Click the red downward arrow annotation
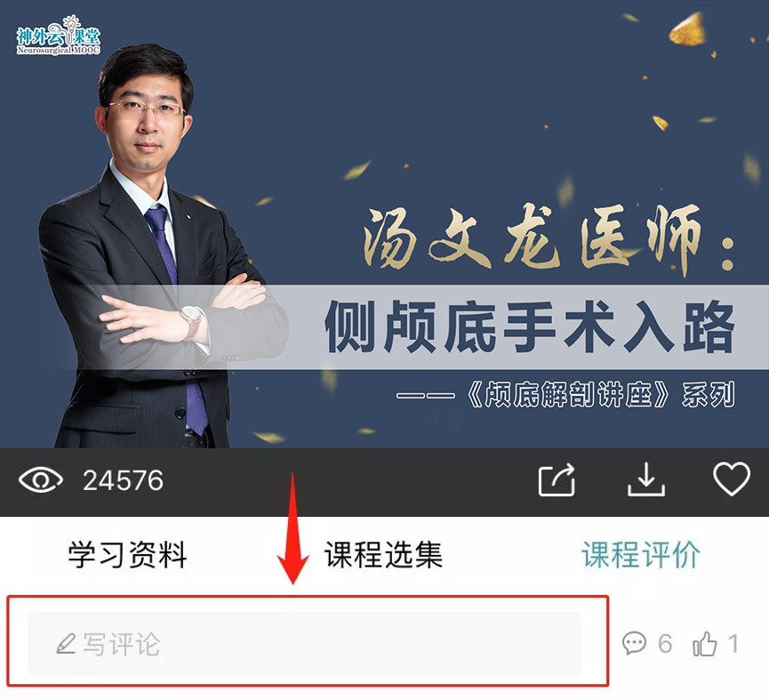The image size is (769, 700). (x=292, y=529)
